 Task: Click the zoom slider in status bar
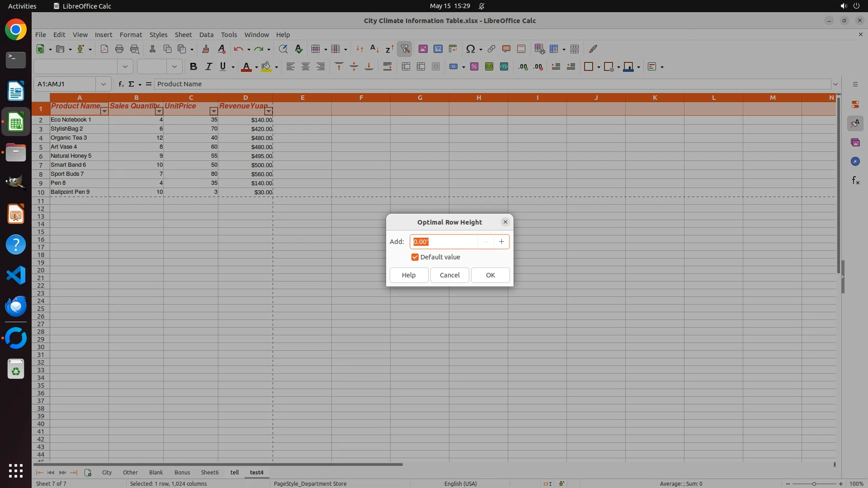coord(814,484)
